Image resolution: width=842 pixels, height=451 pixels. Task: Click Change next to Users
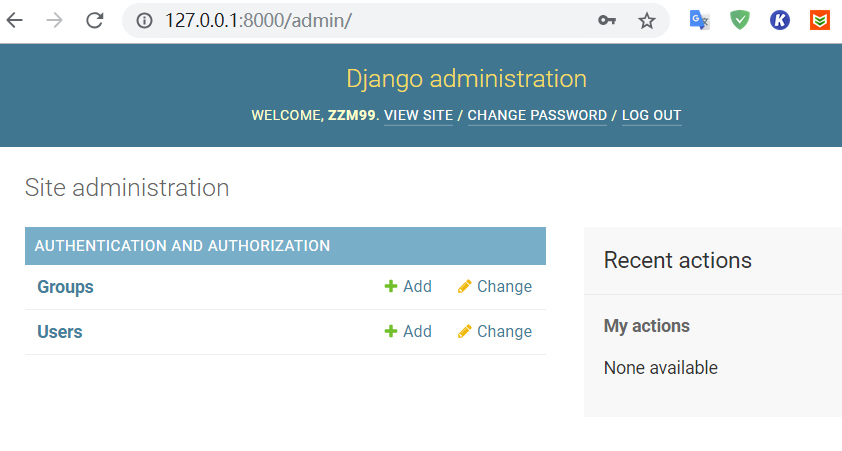click(495, 332)
